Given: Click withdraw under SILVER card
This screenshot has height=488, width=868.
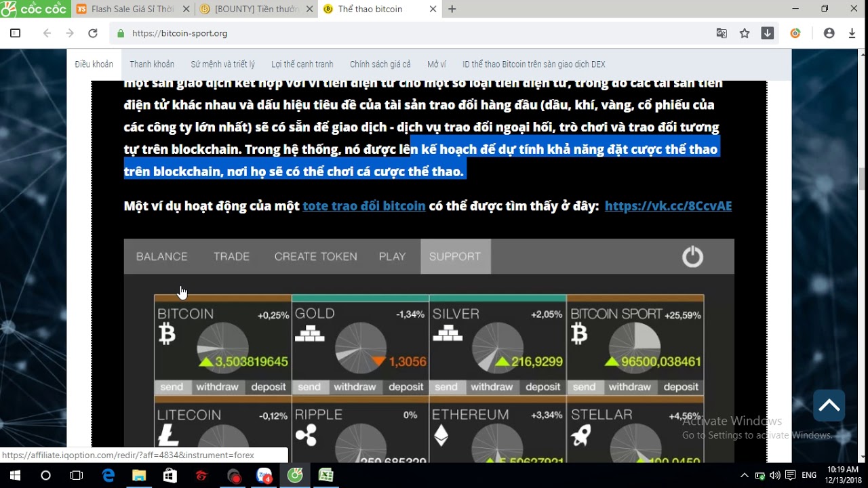Looking at the screenshot, I should pos(492,387).
